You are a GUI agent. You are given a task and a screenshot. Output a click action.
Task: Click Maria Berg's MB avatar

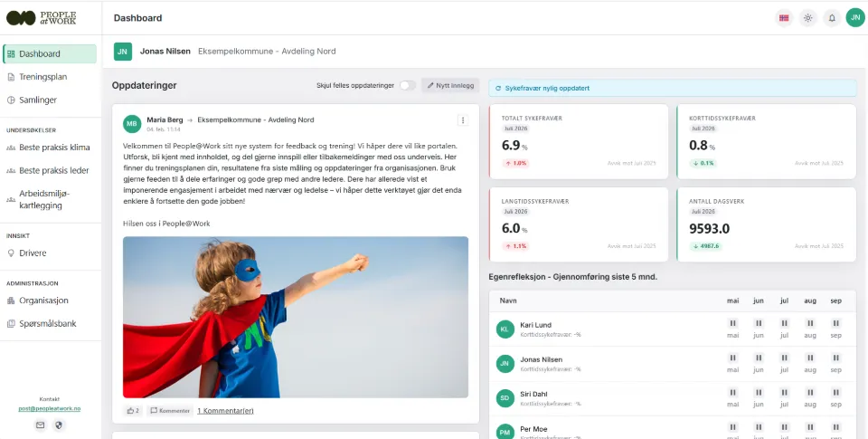[x=132, y=124]
